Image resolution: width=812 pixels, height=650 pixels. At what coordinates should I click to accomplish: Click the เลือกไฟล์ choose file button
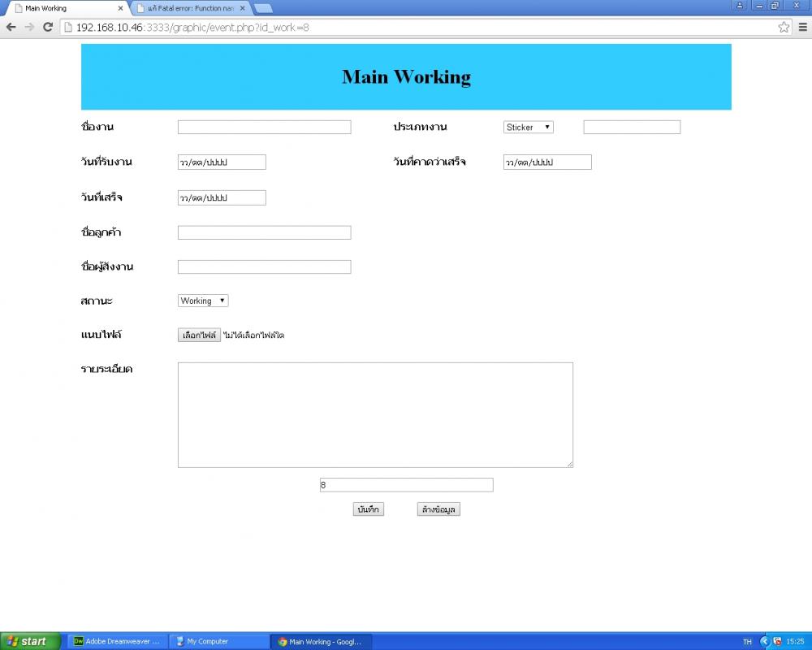[x=199, y=335]
